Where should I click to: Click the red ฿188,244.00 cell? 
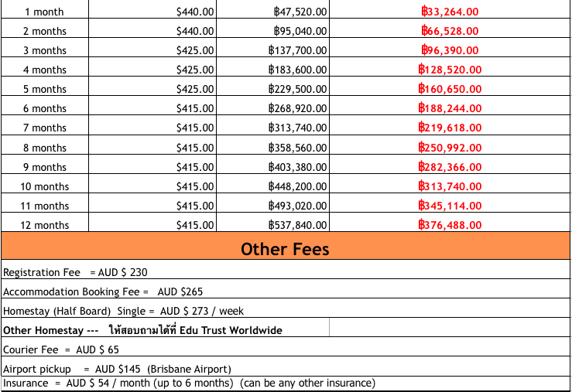click(450, 108)
